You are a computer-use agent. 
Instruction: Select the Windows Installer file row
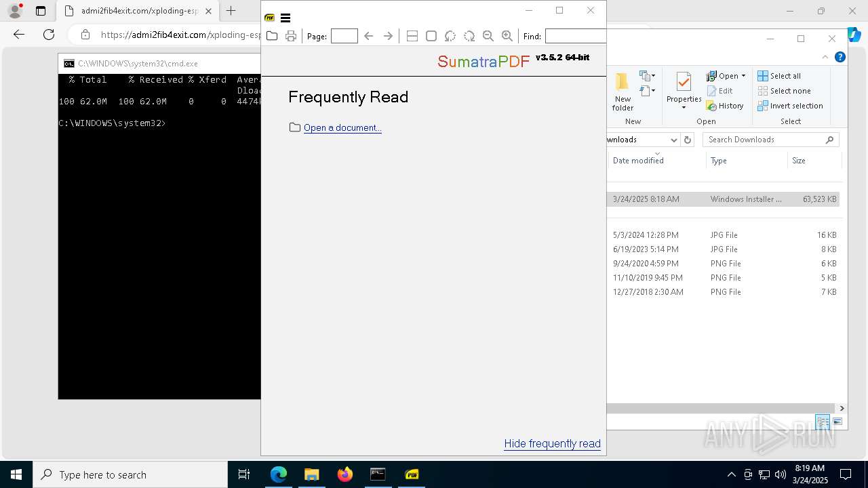point(723,199)
